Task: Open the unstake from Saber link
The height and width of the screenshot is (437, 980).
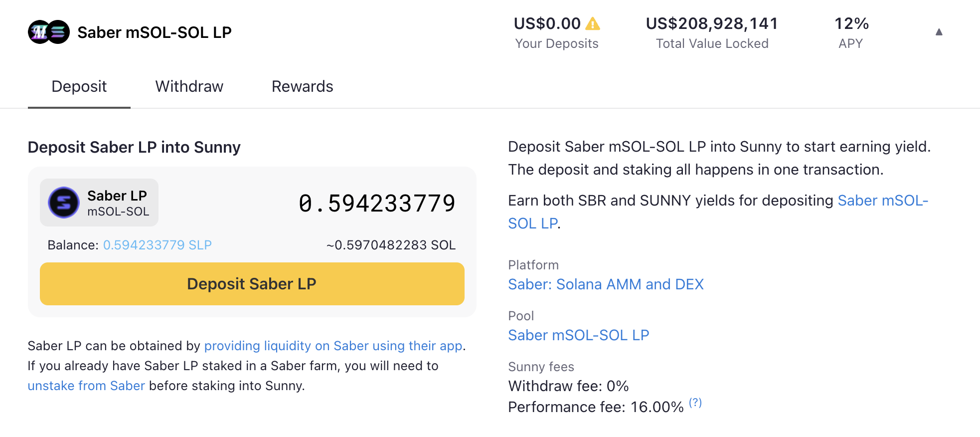Action: point(86,386)
